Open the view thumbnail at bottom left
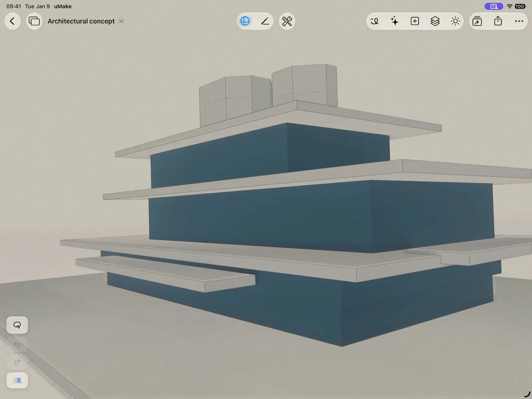Screen dimensions: 532x399 (x=17, y=380)
